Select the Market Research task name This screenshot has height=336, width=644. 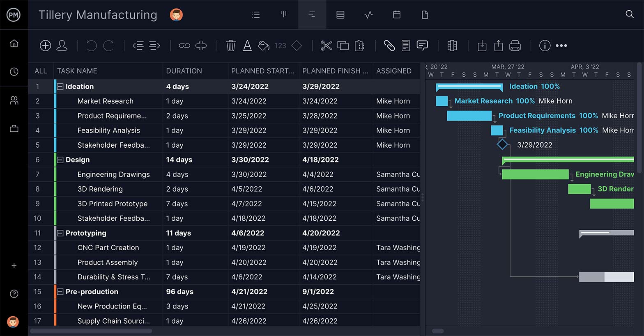click(105, 101)
